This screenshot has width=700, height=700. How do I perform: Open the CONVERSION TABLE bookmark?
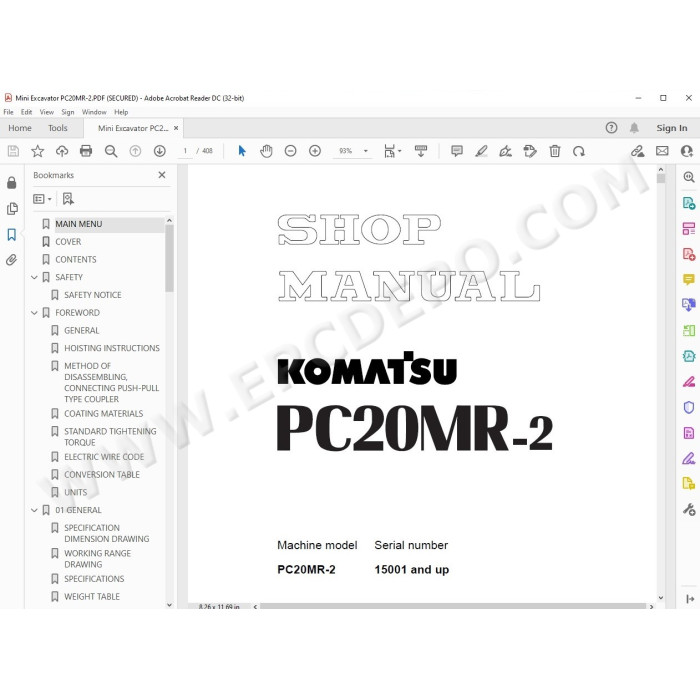point(102,475)
